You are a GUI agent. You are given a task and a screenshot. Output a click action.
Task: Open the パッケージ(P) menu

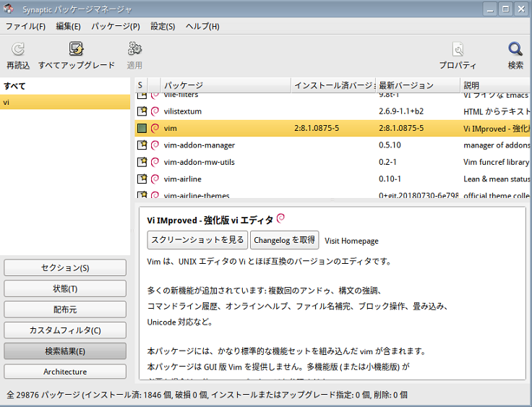pyautogui.click(x=116, y=26)
